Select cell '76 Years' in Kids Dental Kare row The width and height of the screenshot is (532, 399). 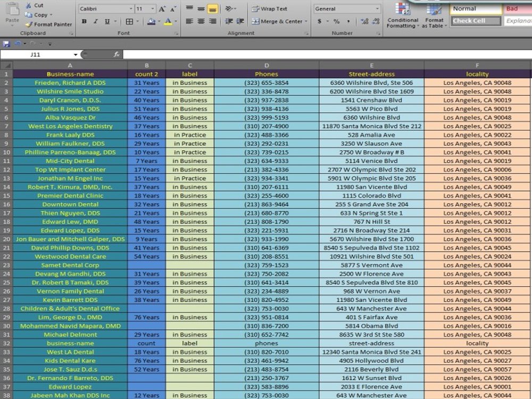(x=147, y=361)
